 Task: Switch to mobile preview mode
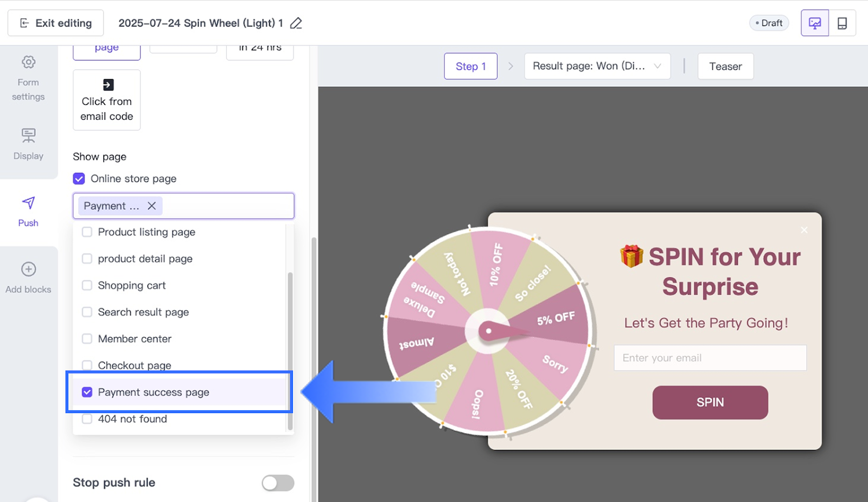842,23
